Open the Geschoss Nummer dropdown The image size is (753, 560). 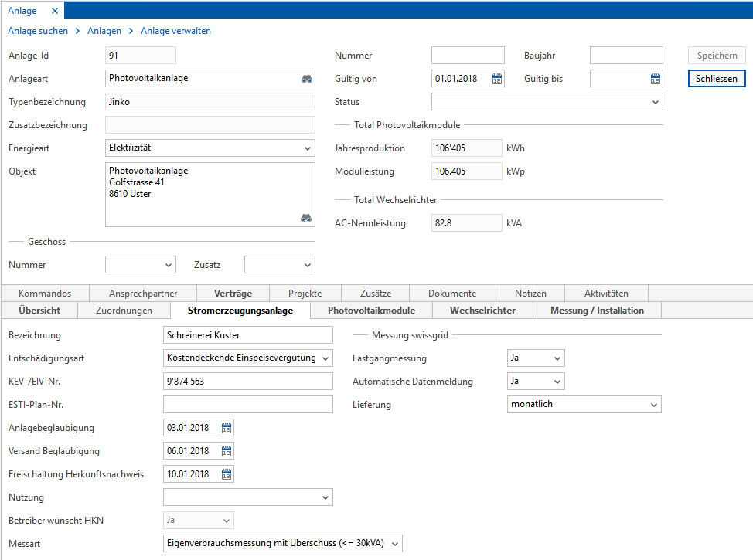point(168,265)
